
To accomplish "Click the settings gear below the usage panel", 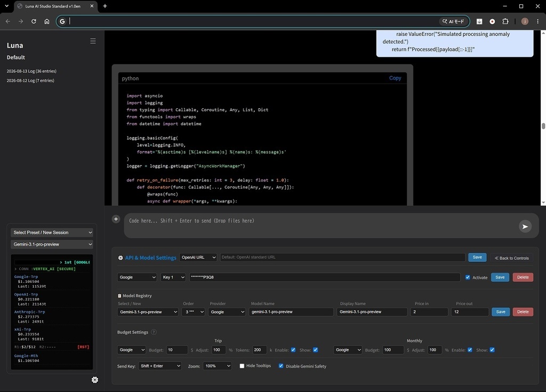I will click(95, 380).
